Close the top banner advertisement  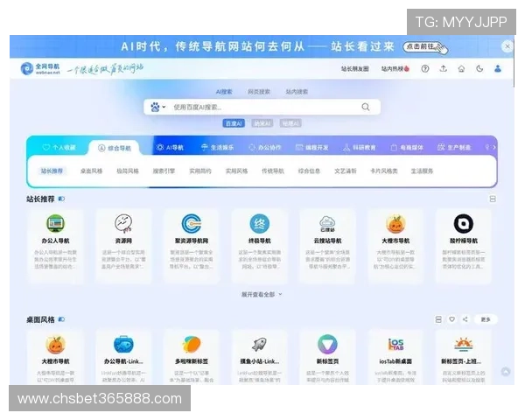[507, 46]
